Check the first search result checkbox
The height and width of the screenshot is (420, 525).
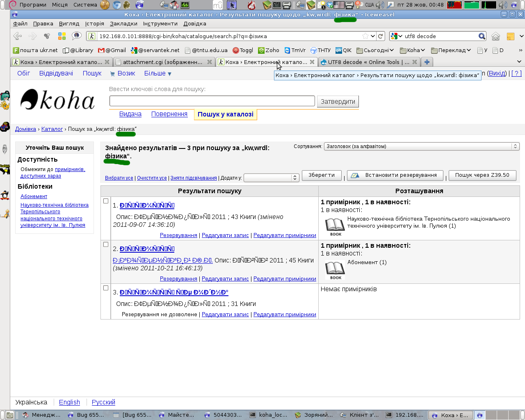(106, 201)
